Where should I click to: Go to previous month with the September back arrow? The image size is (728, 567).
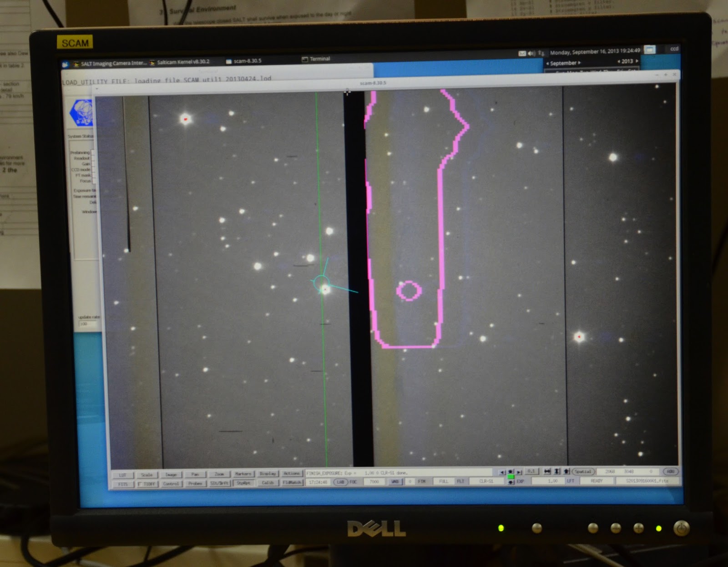pyautogui.click(x=548, y=63)
